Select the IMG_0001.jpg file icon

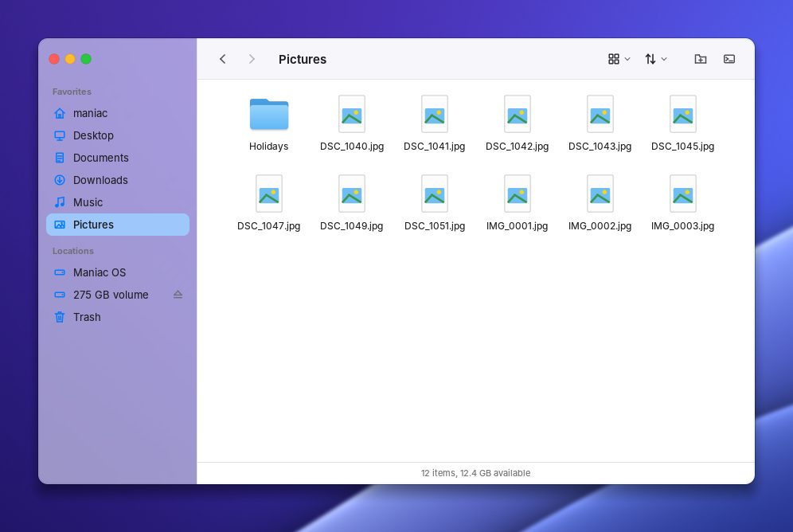click(x=518, y=194)
